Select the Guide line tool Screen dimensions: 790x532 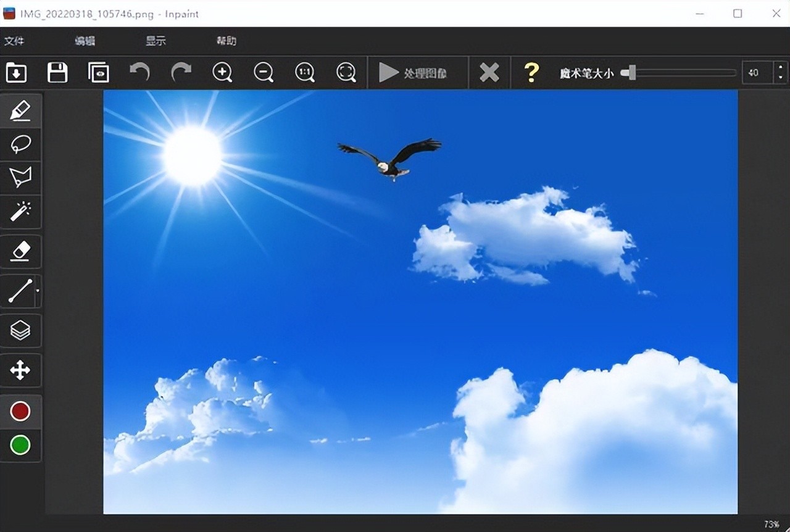click(x=19, y=291)
